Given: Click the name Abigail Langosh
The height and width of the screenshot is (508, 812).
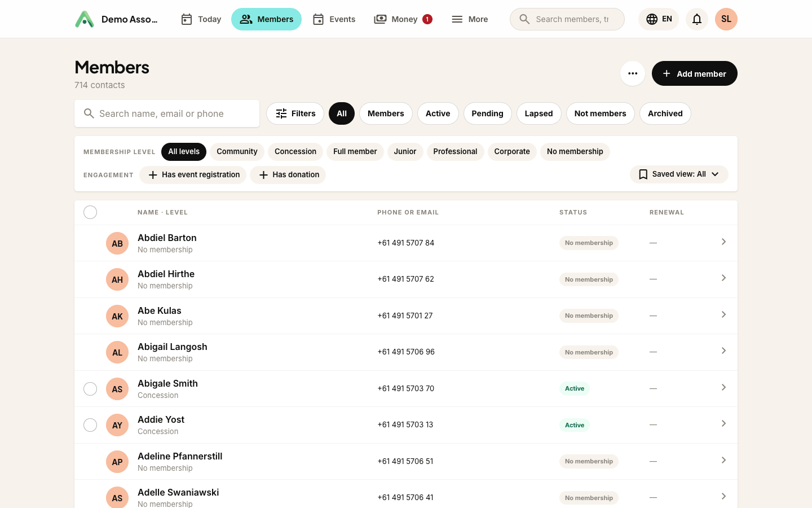Looking at the screenshot, I should (x=173, y=347).
